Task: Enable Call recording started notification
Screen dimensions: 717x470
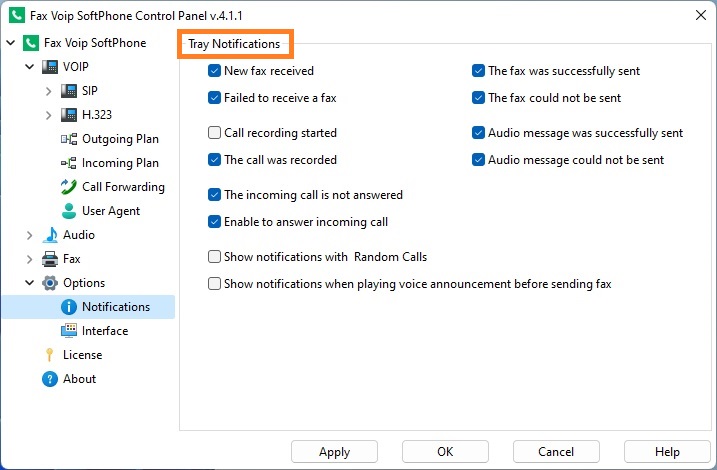Action: 214,133
